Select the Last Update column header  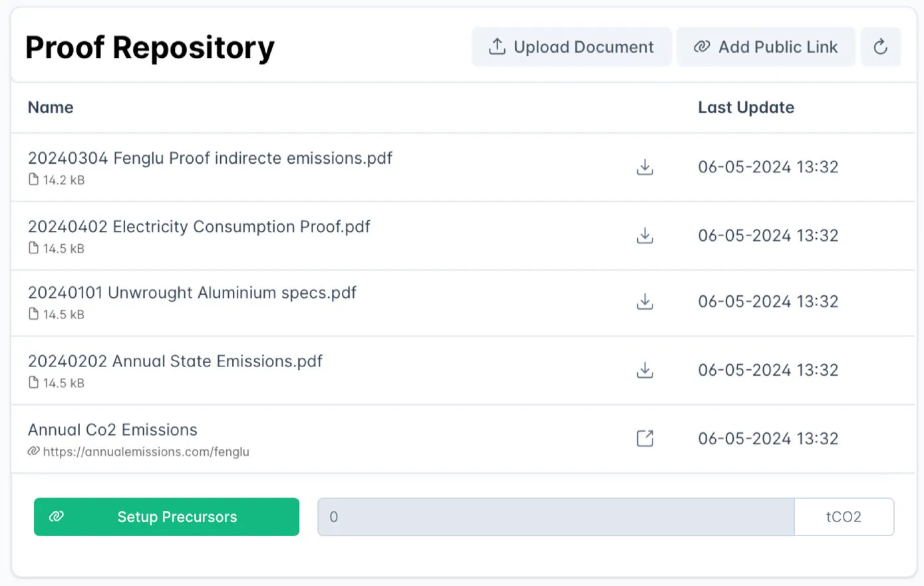(746, 108)
